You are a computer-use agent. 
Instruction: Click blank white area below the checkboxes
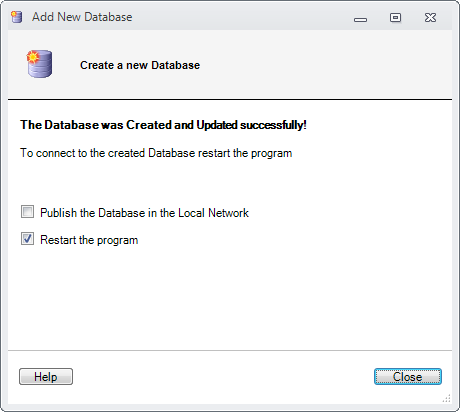click(230, 297)
